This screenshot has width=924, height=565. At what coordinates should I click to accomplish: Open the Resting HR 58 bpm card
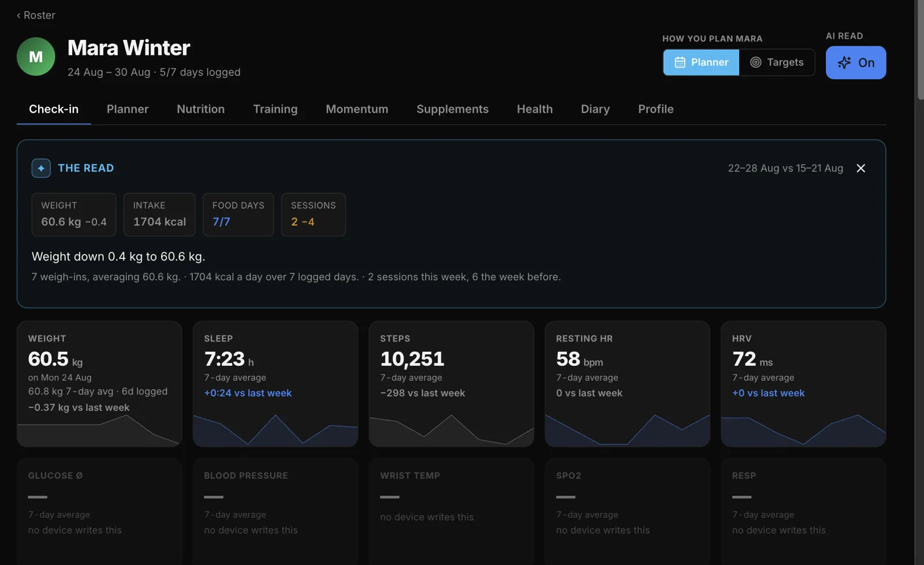(627, 384)
